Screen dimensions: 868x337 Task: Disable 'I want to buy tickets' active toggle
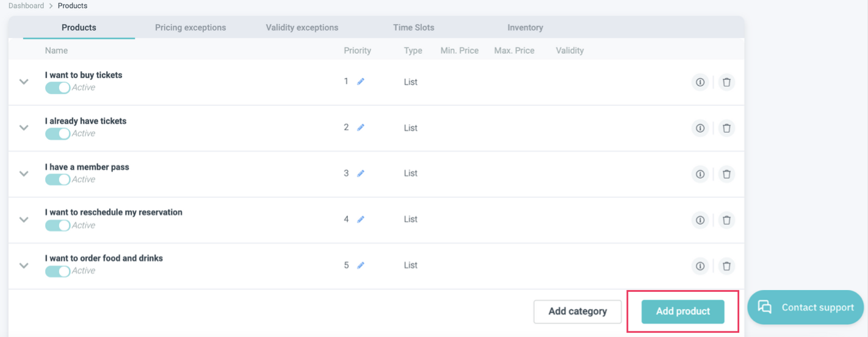coord(57,88)
